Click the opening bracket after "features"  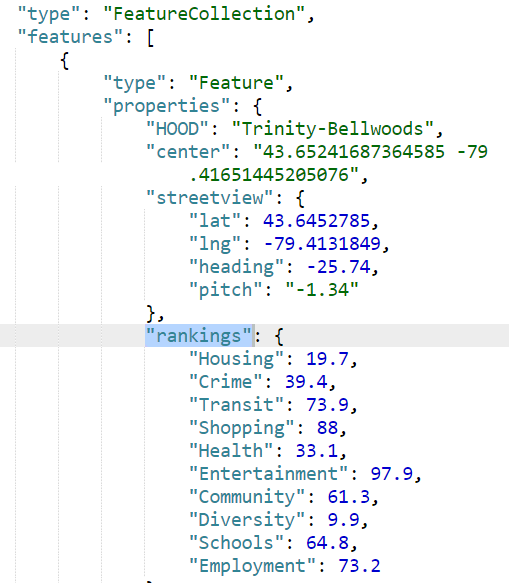click(x=150, y=37)
